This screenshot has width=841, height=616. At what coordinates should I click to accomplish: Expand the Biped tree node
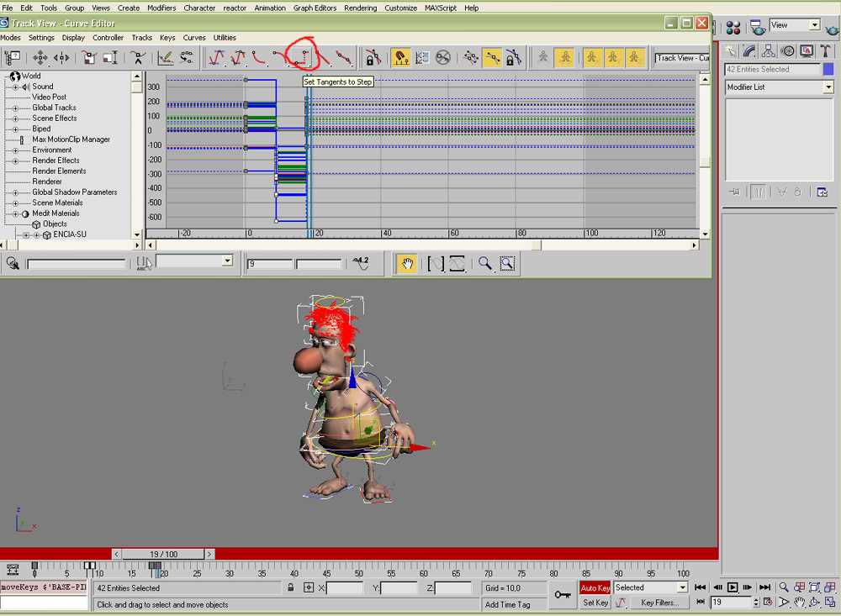click(15, 129)
